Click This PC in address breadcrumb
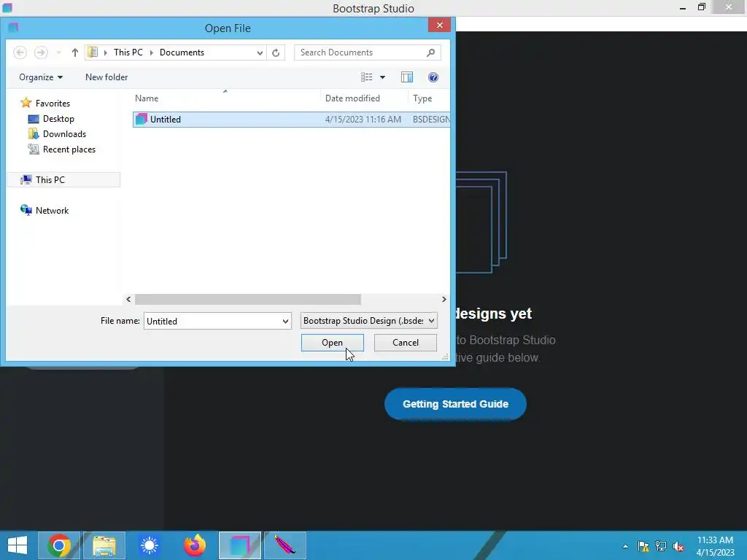This screenshot has width=747, height=560. click(x=128, y=52)
